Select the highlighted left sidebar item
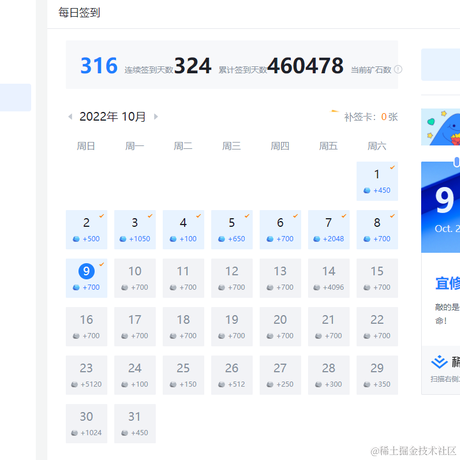 [15, 97]
